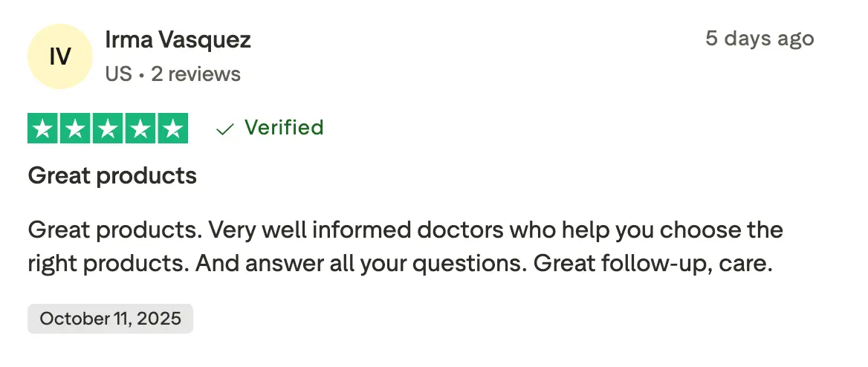The image size is (868, 367).
Task: Click the review text's first line
Action: point(405,230)
